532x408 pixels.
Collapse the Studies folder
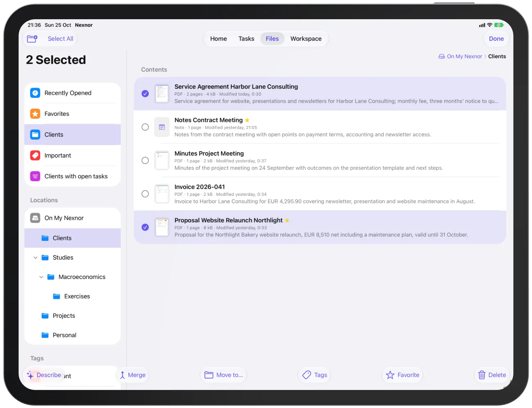click(x=36, y=258)
